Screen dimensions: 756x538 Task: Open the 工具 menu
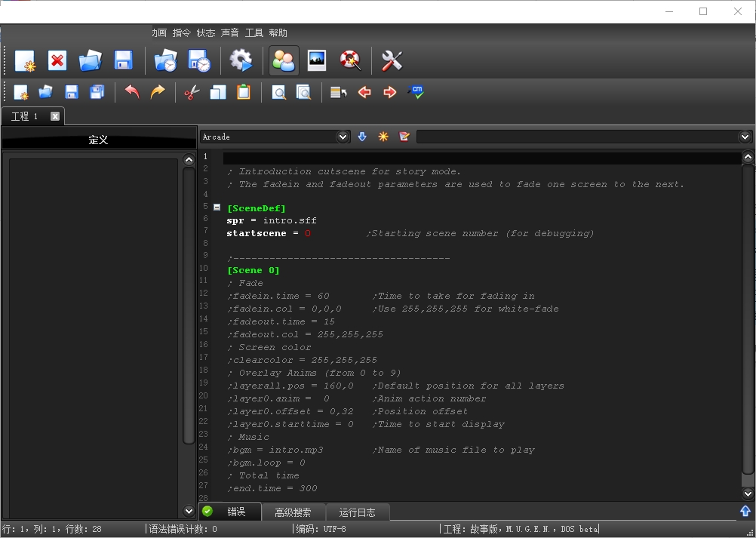[x=254, y=33]
